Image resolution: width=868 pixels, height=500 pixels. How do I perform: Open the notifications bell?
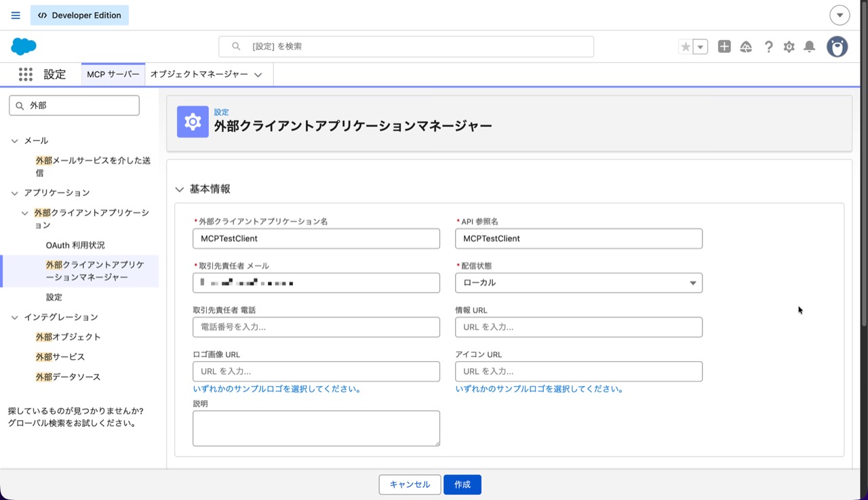point(810,47)
